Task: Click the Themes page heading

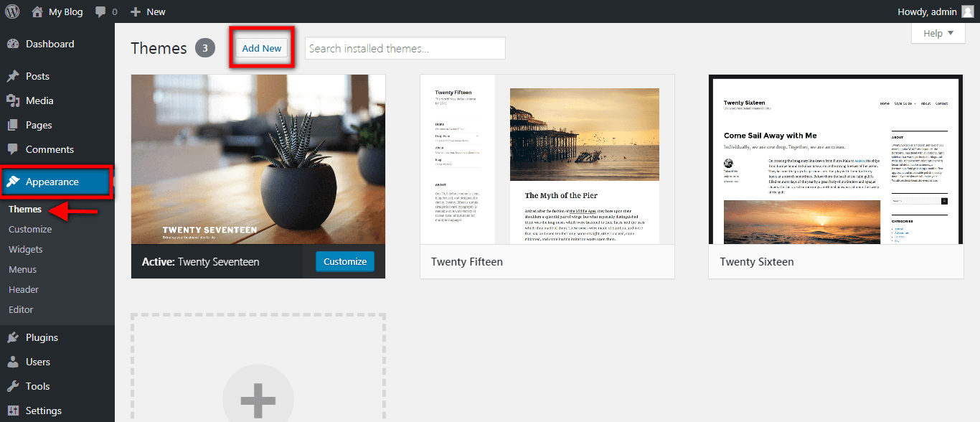Action: pos(159,48)
